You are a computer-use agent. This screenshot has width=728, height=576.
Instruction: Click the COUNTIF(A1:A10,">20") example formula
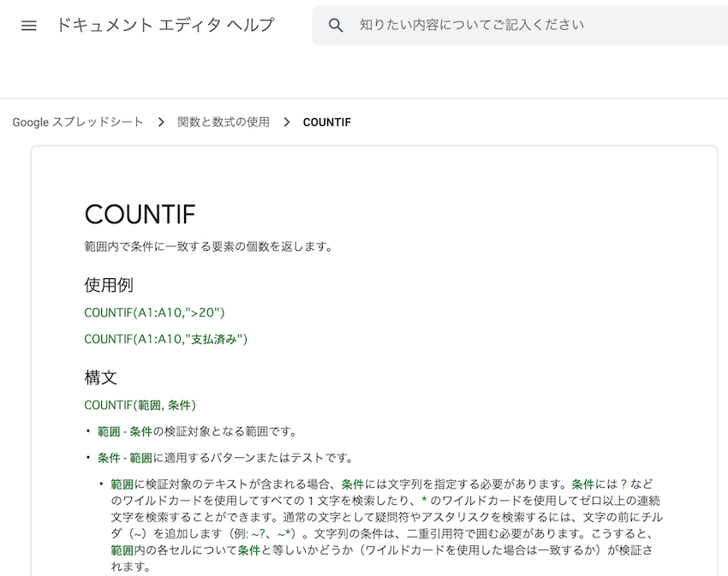[154, 312]
